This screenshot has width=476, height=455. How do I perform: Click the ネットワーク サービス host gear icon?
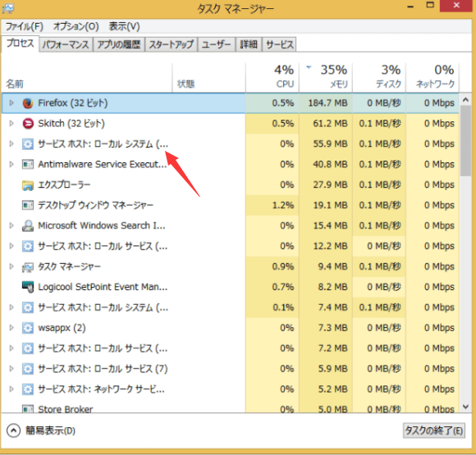(x=28, y=389)
